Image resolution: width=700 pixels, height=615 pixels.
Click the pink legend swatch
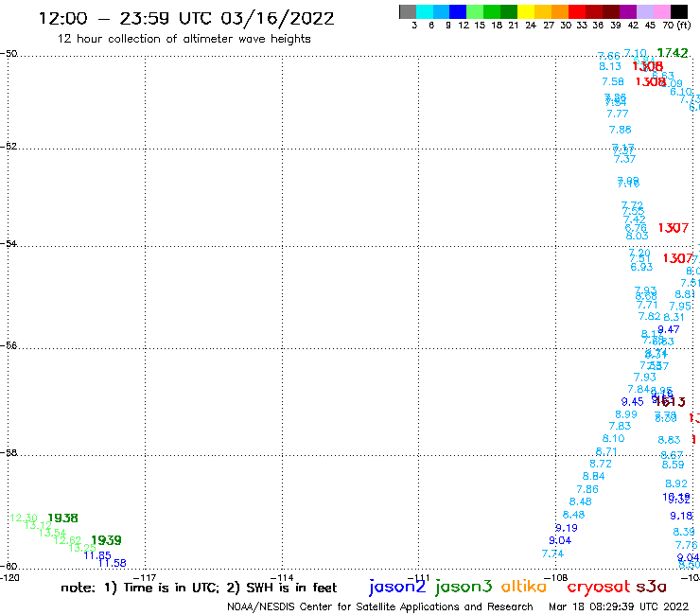click(661, 11)
